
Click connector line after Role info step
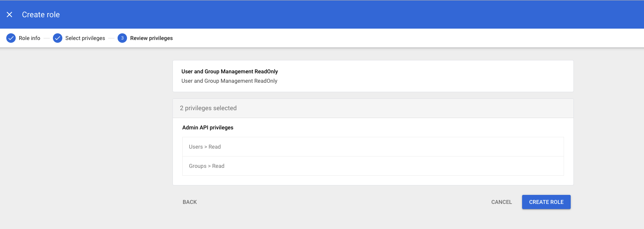(x=47, y=38)
